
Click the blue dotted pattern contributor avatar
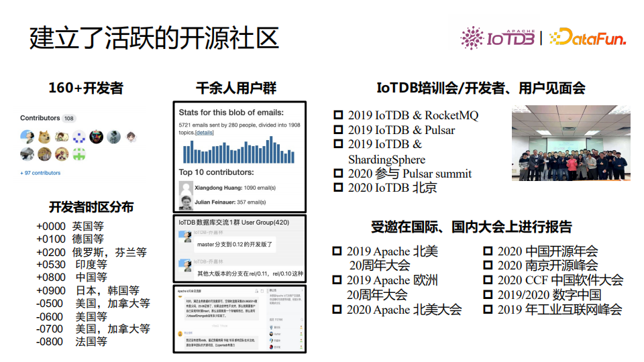(x=79, y=137)
